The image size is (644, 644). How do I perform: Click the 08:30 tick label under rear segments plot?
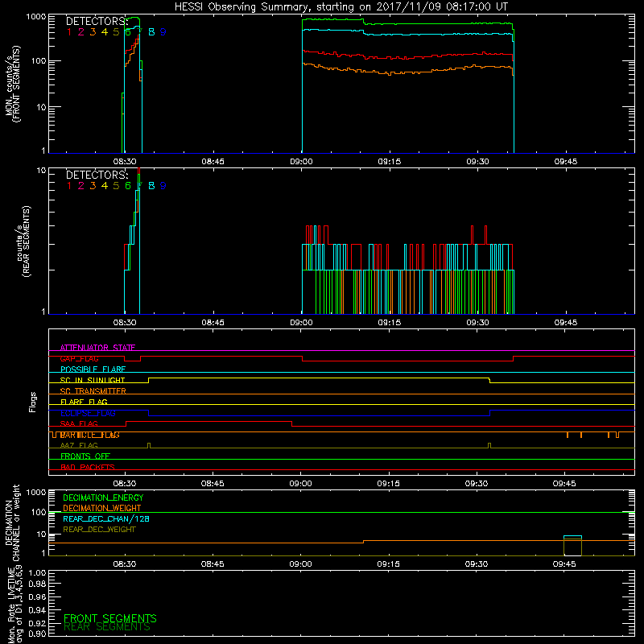(x=125, y=323)
